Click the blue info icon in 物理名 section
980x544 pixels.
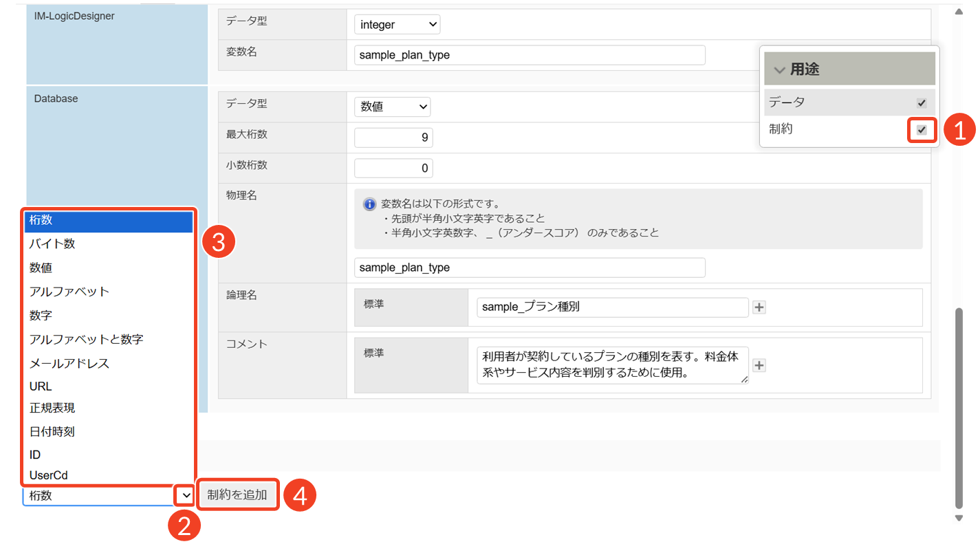point(369,204)
